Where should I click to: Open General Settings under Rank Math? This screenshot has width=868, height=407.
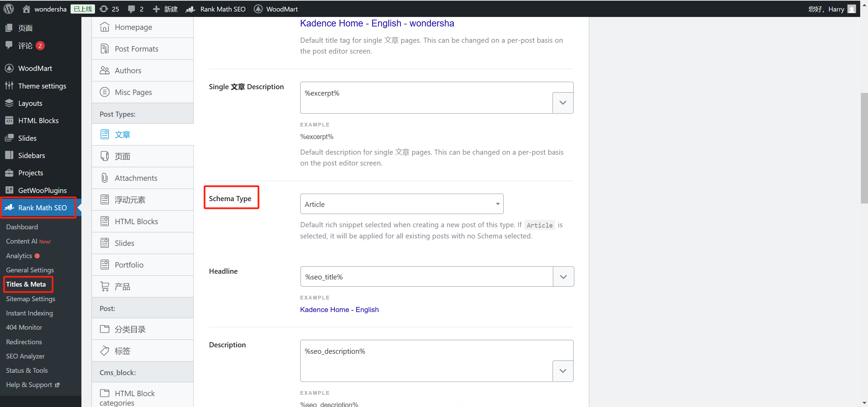30,270
